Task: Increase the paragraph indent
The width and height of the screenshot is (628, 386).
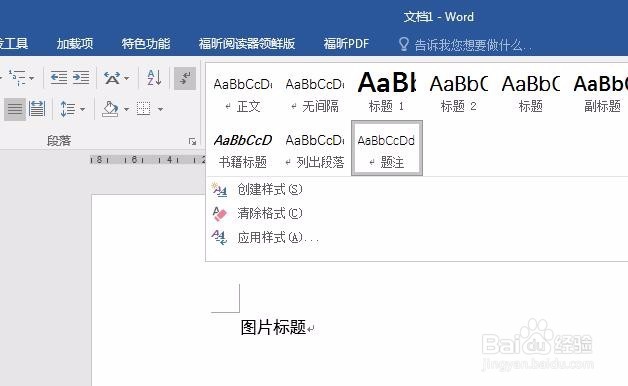Action: click(81, 77)
